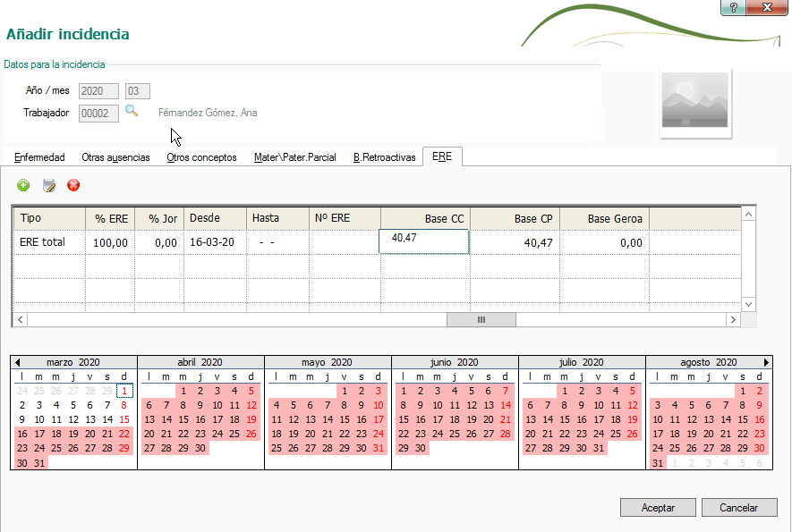This screenshot has width=792, height=532.
Task: Click the 100,00 % ERE value
Action: pyautogui.click(x=110, y=243)
